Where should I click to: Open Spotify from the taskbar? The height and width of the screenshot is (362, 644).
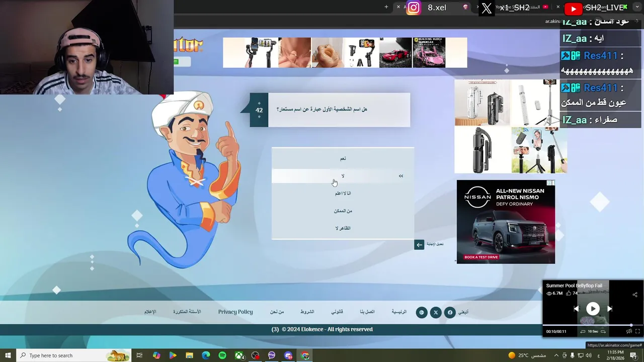[222, 355]
